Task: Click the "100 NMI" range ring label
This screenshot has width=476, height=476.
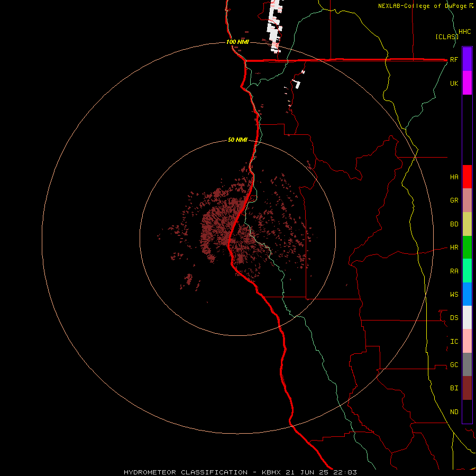Action: (x=237, y=42)
